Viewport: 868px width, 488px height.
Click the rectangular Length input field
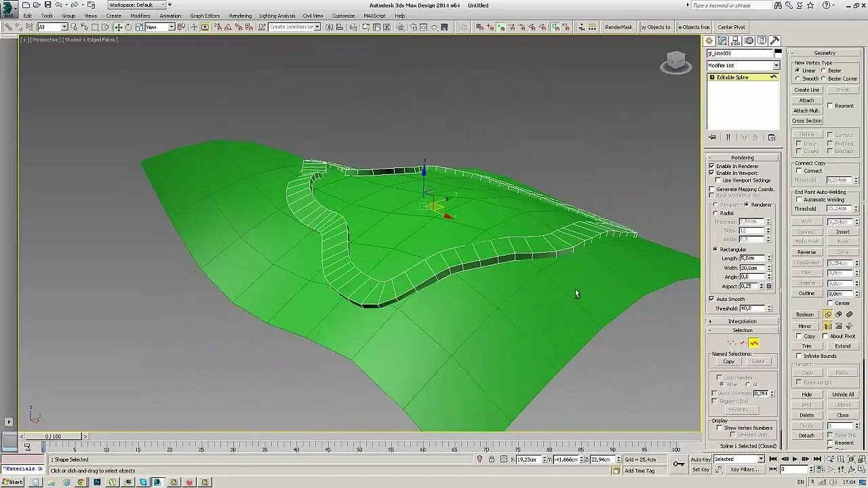pyautogui.click(x=752, y=258)
